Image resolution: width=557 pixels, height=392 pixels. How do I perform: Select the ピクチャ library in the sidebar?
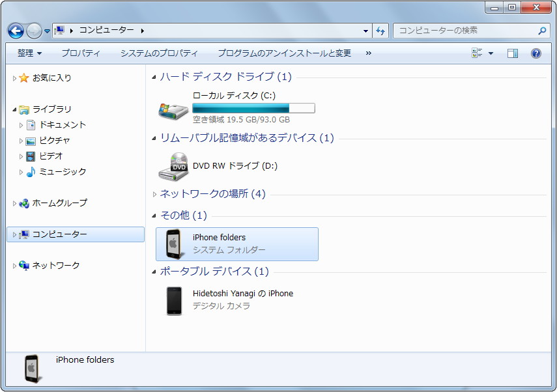[x=55, y=140]
